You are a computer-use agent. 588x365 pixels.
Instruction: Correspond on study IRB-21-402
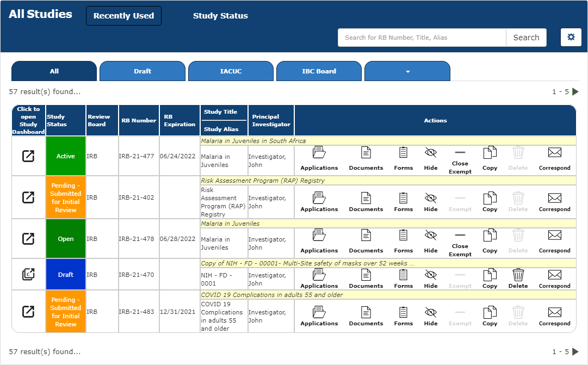click(x=555, y=201)
